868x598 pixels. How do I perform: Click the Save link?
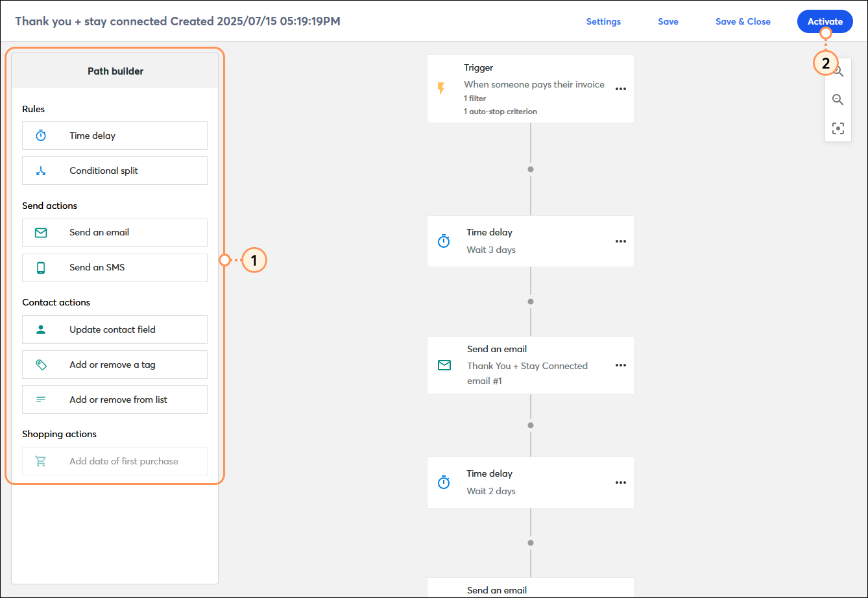(x=668, y=21)
